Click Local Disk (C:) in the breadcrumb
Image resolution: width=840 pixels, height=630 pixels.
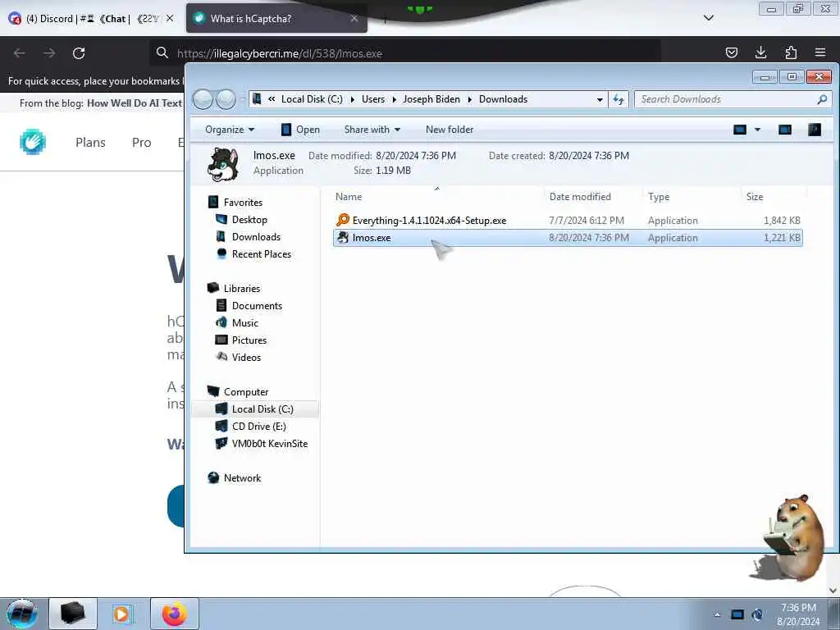(x=312, y=99)
